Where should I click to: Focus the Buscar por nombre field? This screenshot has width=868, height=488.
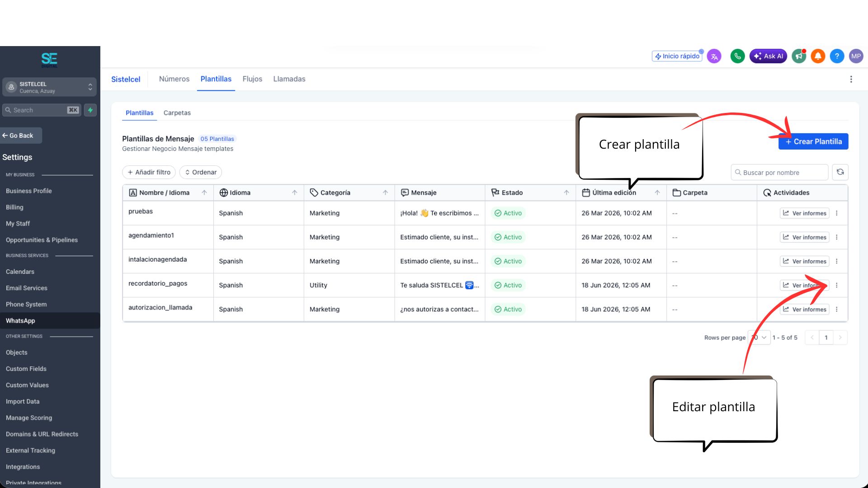pos(780,173)
